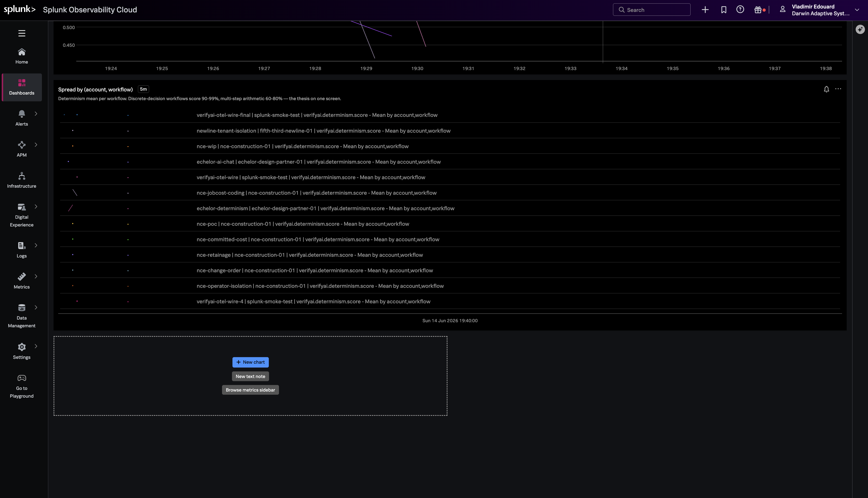Open the AI assistant sparkle icon

pyautogui.click(x=860, y=29)
